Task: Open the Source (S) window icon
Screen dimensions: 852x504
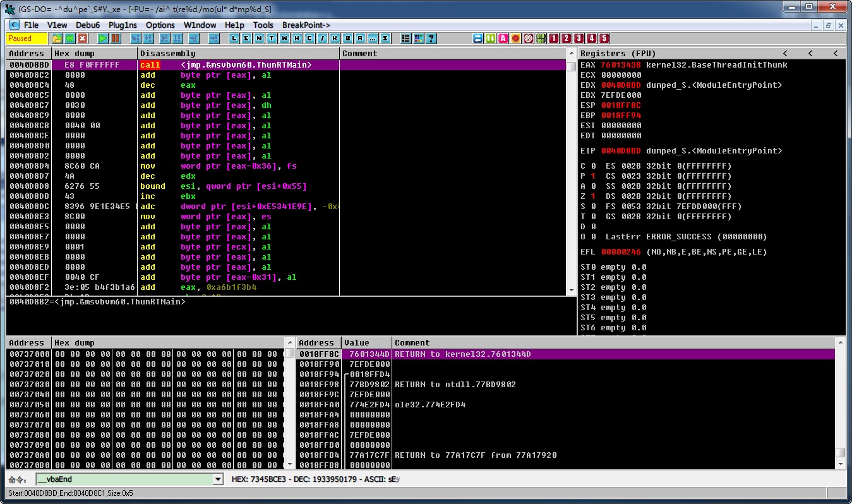Action: click(x=385, y=39)
